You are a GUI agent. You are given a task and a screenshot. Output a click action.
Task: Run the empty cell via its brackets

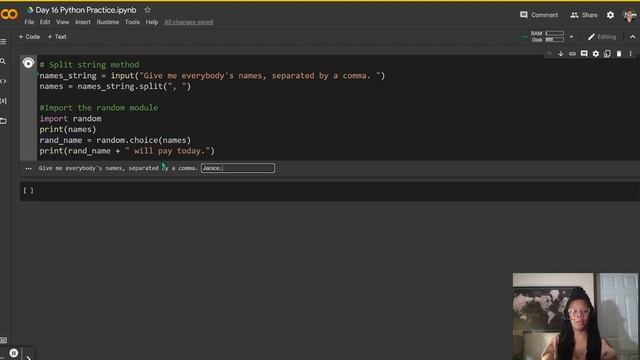pyautogui.click(x=29, y=191)
